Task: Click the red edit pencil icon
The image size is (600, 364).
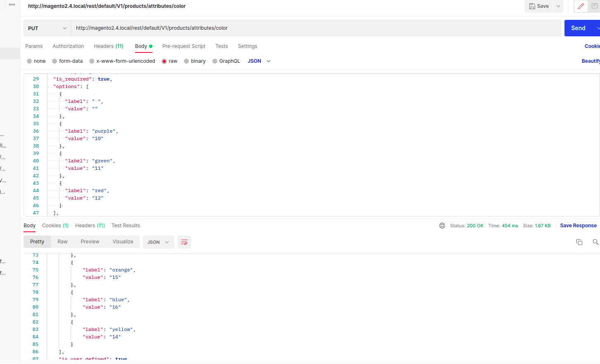Action: 581,6
